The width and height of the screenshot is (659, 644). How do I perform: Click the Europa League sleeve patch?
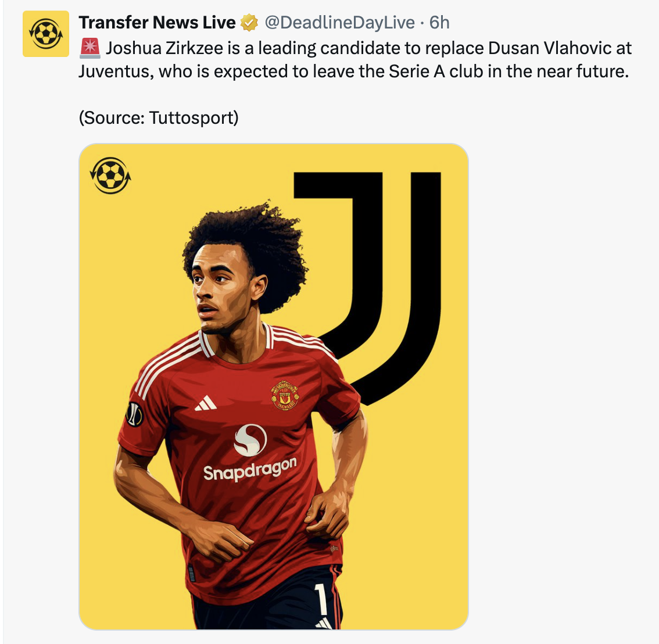pos(134,414)
